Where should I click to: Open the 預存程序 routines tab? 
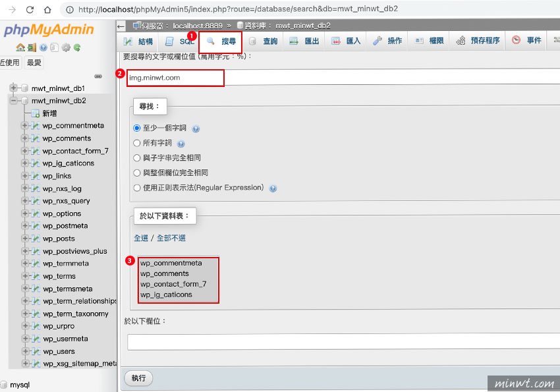tap(478, 42)
